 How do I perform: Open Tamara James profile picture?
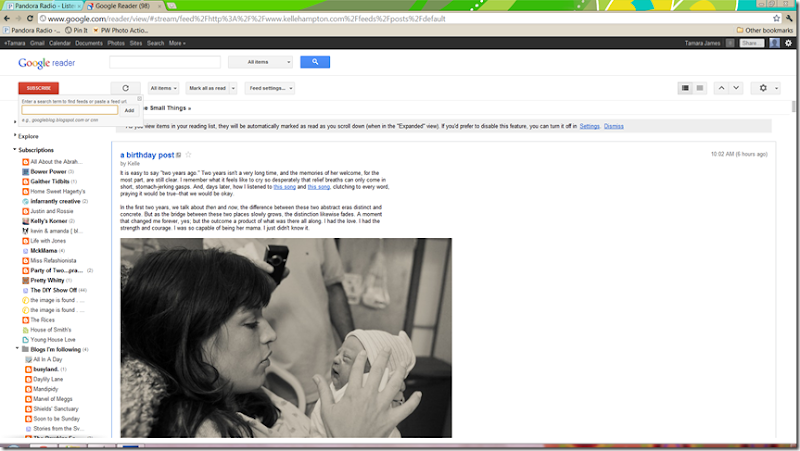point(774,43)
